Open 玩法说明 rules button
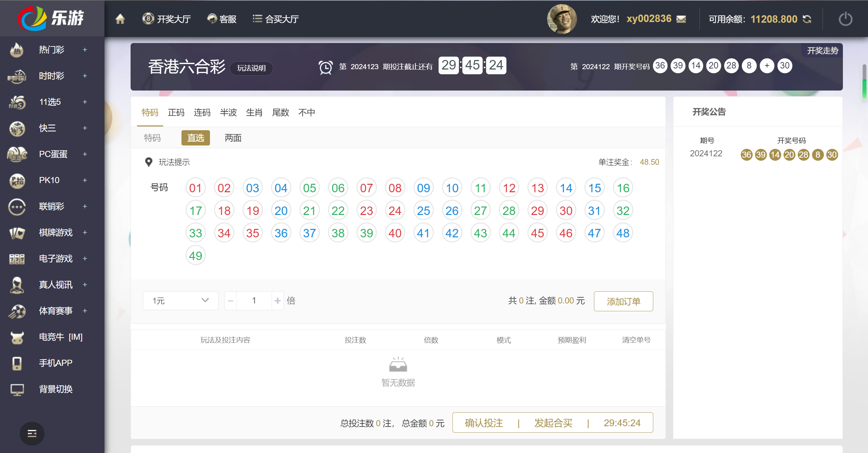 (251, 68)
